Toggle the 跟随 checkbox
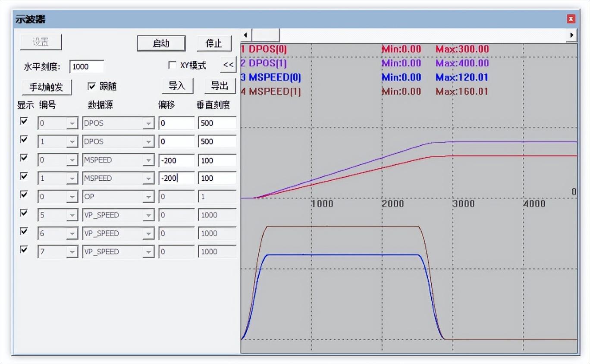This screenshot has width=590, height=364. coord(91,86)
